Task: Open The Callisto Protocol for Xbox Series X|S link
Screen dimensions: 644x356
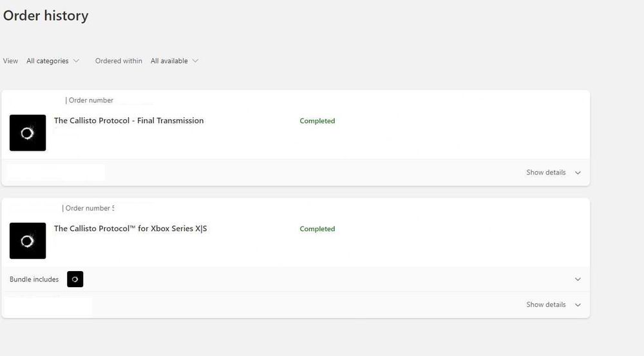Action: [x=130, y=229]
